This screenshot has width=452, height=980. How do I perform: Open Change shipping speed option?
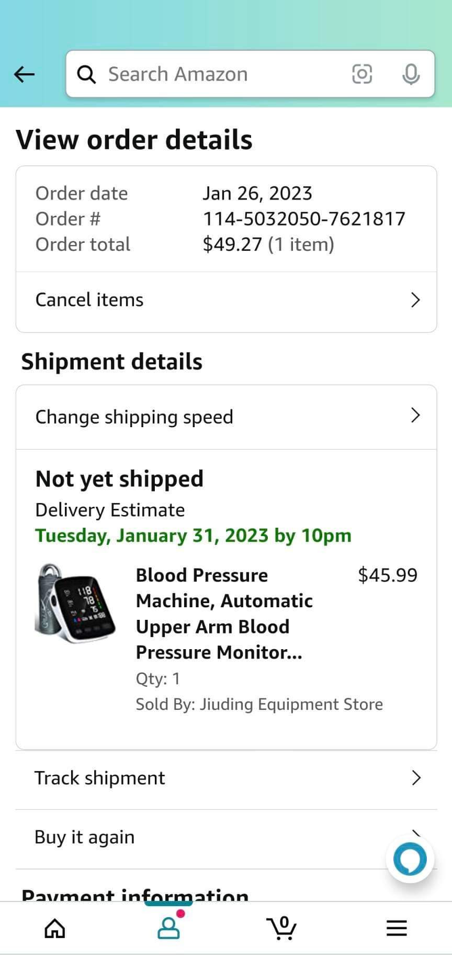[226, 417]
